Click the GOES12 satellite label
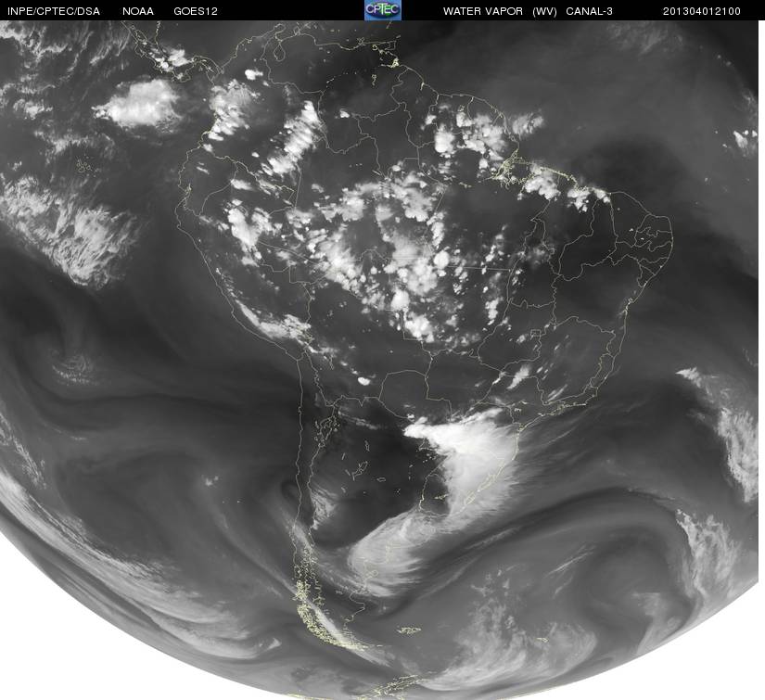The height and width of the screenshot is (700, 765). click(196, 11)
